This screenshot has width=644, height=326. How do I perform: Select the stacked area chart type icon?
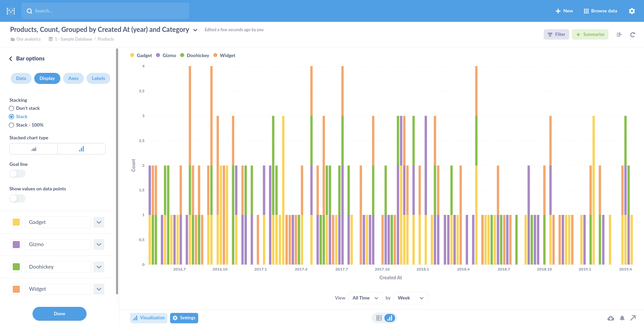tap(33, 148)
